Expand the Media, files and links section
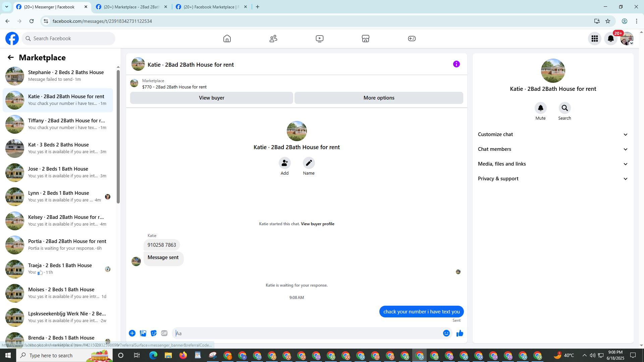Image resolution: width=644 pixels, height=362 pixels. click(553, 164)
